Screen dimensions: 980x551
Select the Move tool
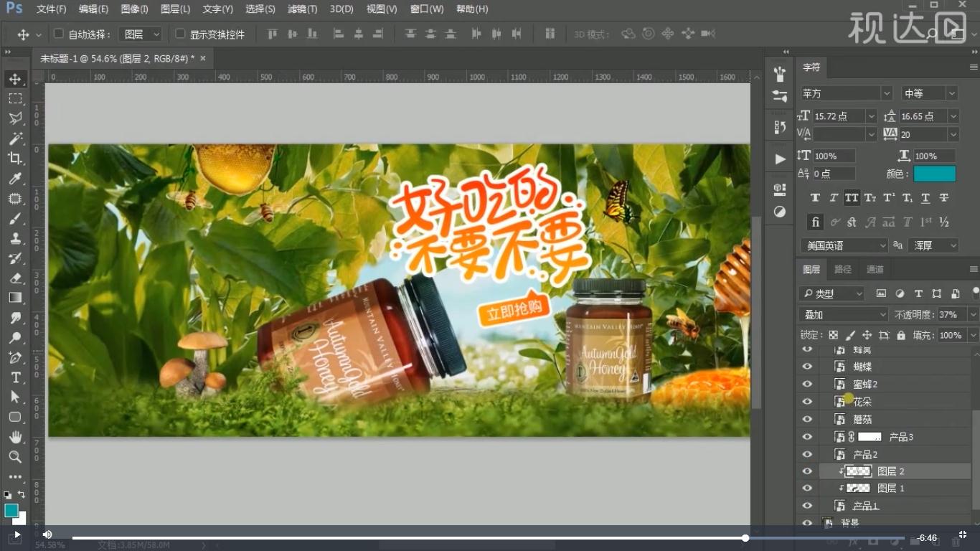pos(16,79)
